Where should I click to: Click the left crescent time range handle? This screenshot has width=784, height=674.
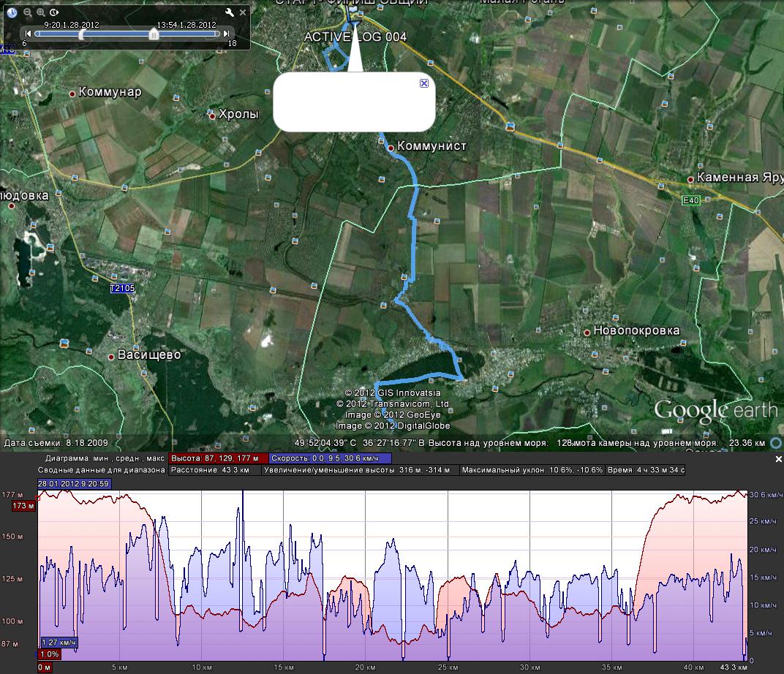pos(81,34)
